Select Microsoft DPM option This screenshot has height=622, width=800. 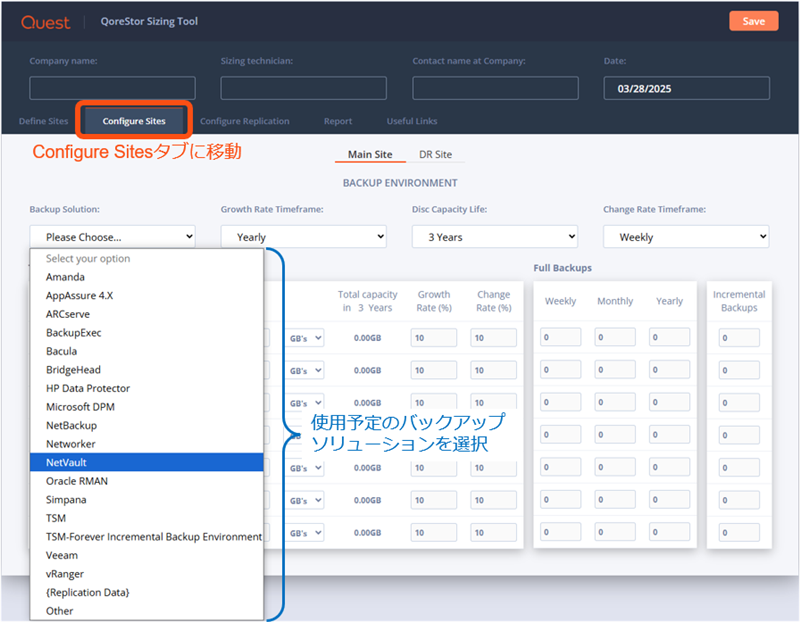pyautogui.click(x=147, y=407)
